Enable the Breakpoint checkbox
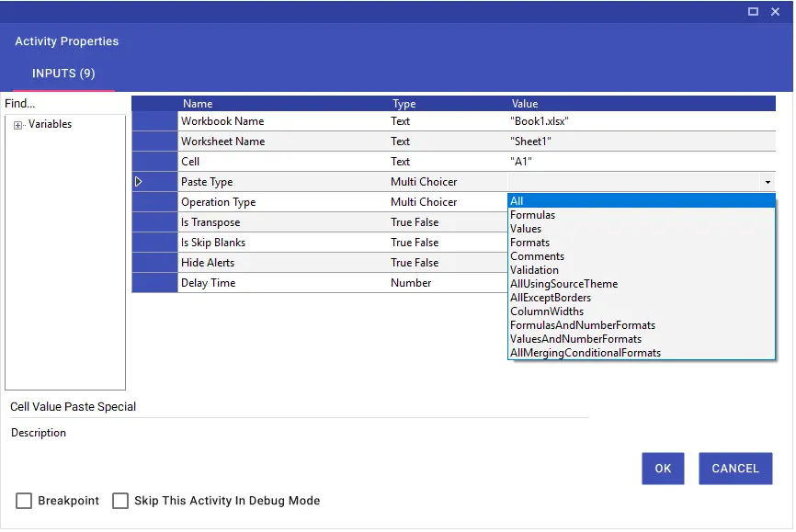 pyautogui.click(x=24, y=501)
